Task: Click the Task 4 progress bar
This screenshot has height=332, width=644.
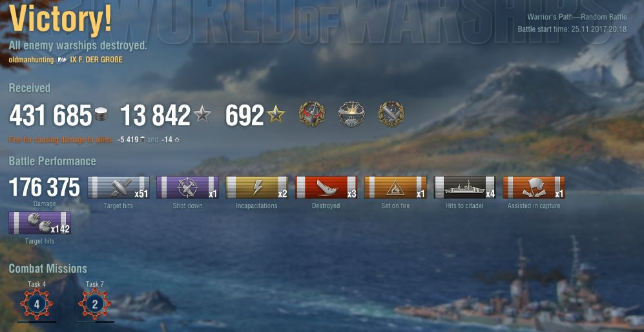Action: [x=37, y=322]
